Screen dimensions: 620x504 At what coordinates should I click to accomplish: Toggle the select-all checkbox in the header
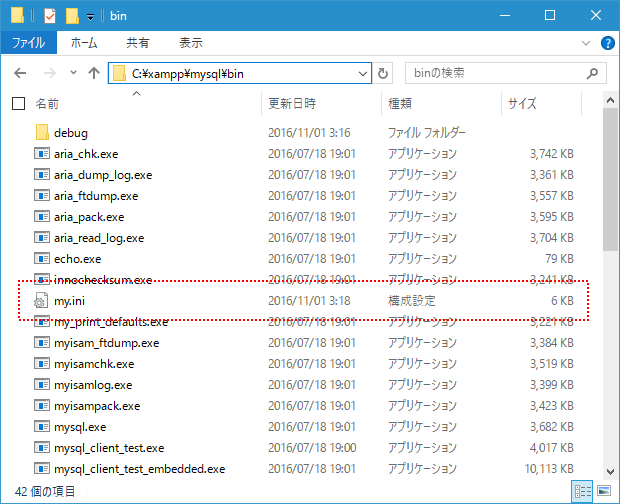[19, 104]
